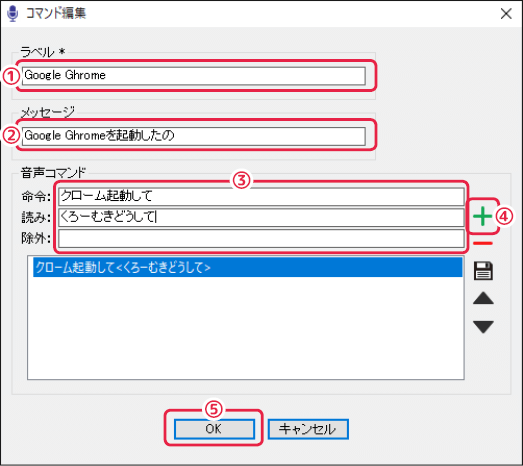
Task: Click the キャンセル button
Action: click(308, 429)
